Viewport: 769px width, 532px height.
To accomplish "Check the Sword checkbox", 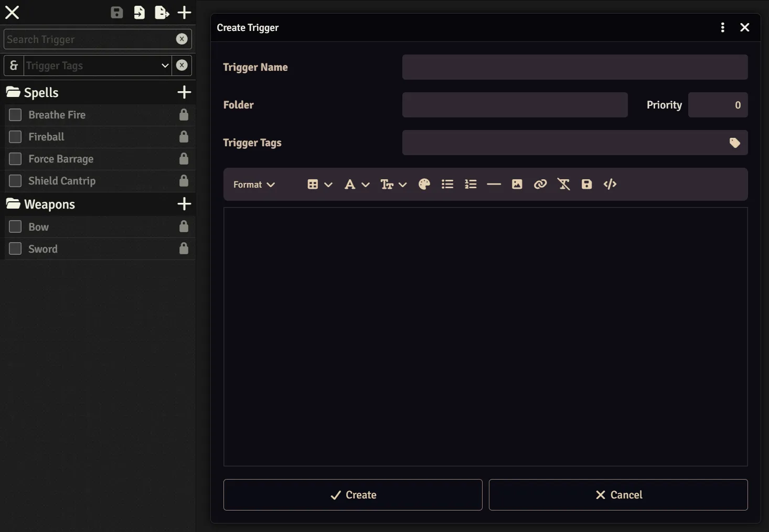I will click(15, 248).
